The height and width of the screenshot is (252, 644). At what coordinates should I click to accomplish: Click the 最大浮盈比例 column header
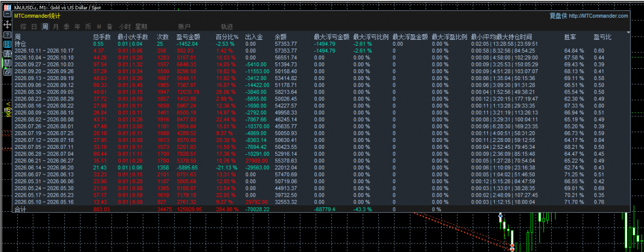coord(449,37)
